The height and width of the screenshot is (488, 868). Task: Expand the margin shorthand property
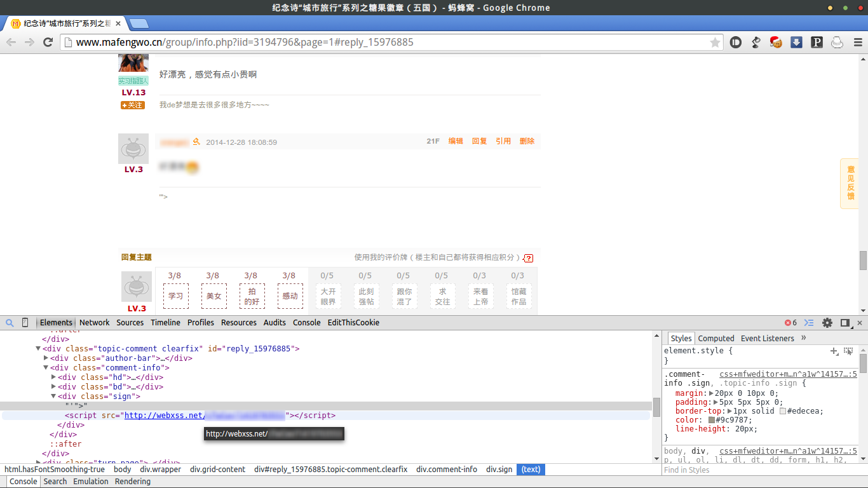[x=712, y=393]
